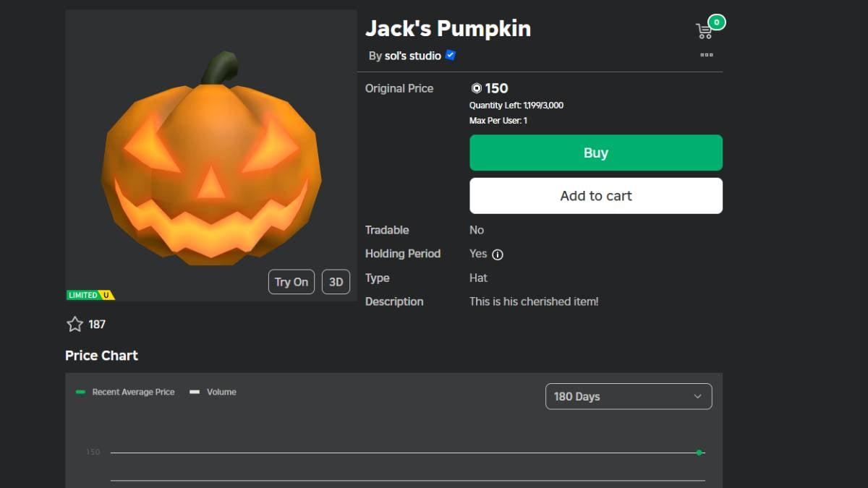The image size is (868, 488).
Task: Open the three-dots more options menu
Action: (x=707, y=55)
